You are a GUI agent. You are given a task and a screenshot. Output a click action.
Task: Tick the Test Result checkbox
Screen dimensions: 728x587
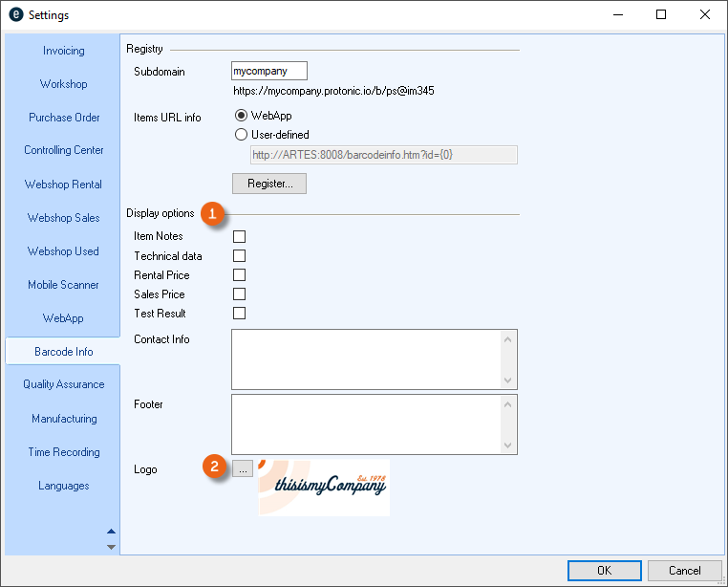pos(240,314)
